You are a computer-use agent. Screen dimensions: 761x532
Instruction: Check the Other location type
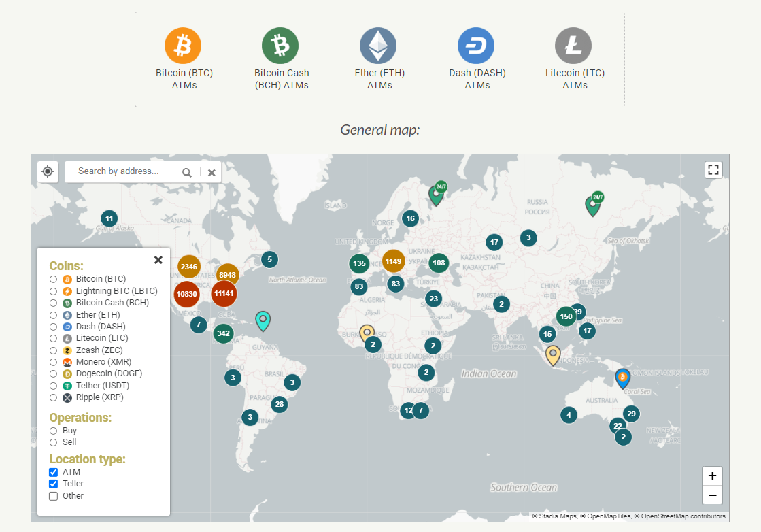54,496
